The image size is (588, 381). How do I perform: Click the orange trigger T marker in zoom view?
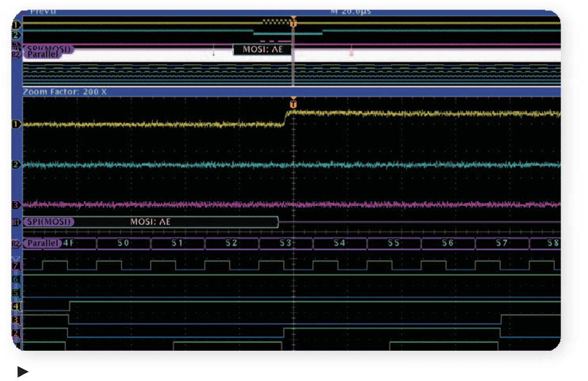pos(293,104)
